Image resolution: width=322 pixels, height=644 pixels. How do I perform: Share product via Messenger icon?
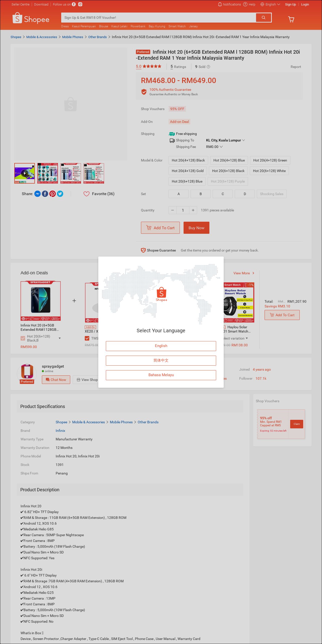tap(37, 194)
